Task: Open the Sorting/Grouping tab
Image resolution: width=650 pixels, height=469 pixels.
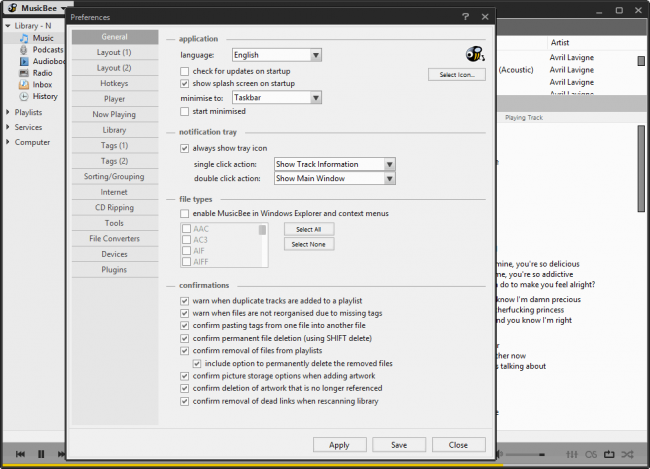Action: click(x=115, y=177)
